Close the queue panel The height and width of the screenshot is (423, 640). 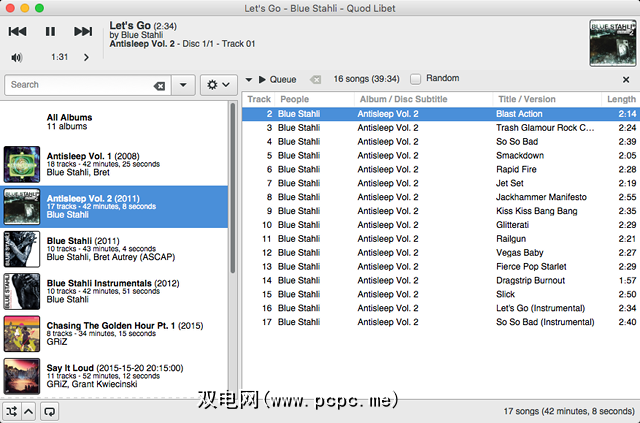(626, 80)
